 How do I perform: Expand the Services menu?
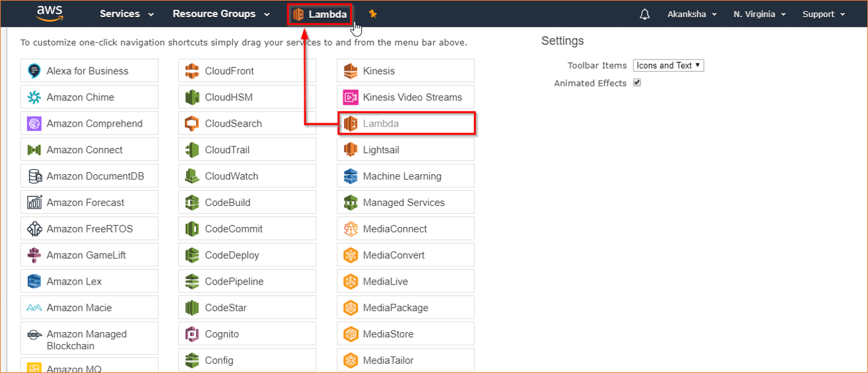[x=127, y=14]
